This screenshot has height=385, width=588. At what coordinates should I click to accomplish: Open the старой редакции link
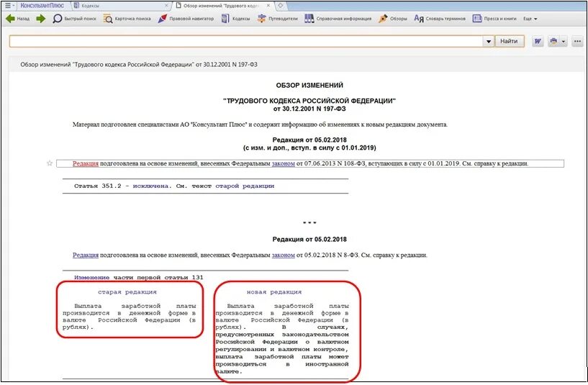[245, 186]
